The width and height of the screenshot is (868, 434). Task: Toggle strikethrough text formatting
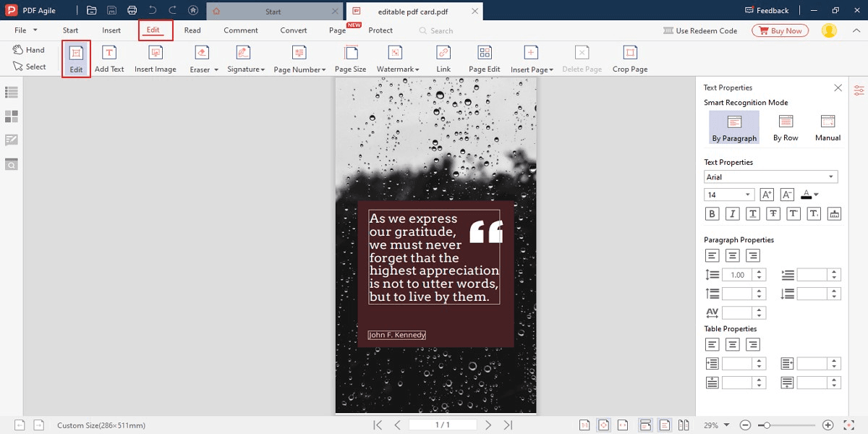tap(773, 213)
